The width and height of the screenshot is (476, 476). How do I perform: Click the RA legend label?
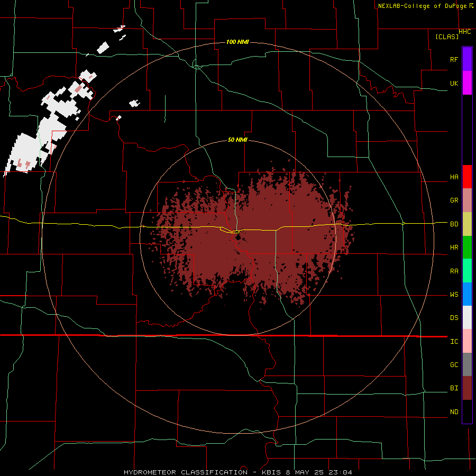point(454,271)
